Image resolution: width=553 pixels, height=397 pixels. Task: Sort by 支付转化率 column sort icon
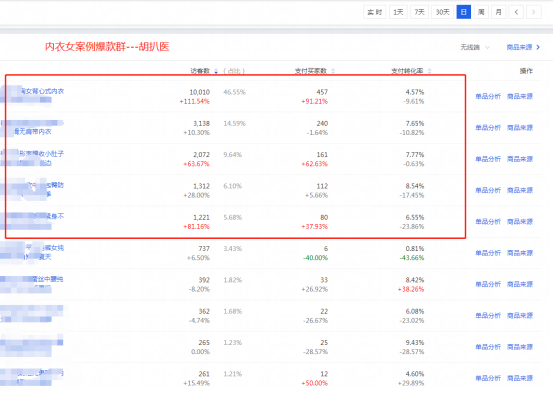[429, 71]
